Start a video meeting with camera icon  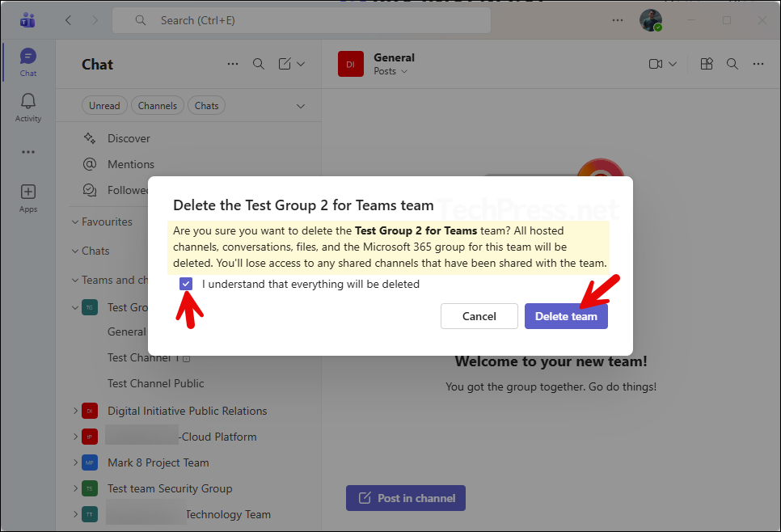656,64
